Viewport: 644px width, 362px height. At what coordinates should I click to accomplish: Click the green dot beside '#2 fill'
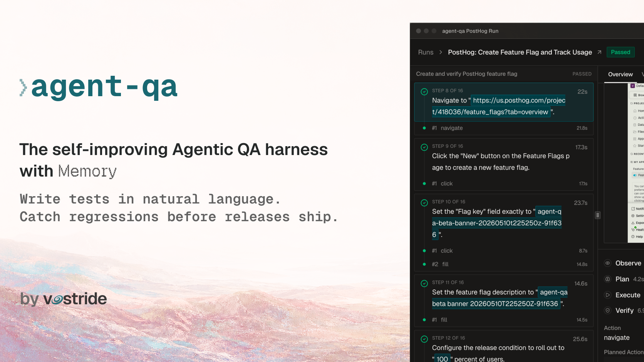pyautogui.click(x=424, y=264)
